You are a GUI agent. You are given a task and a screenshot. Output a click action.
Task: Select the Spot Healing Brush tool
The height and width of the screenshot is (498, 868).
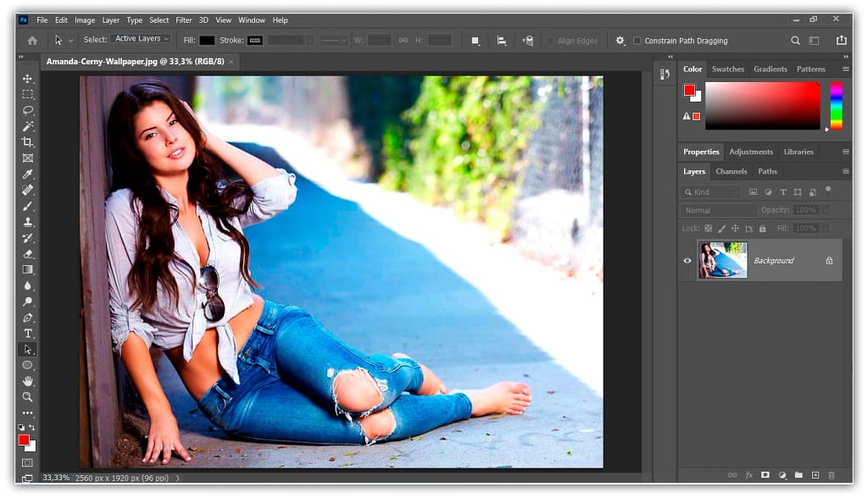[28, 191]
